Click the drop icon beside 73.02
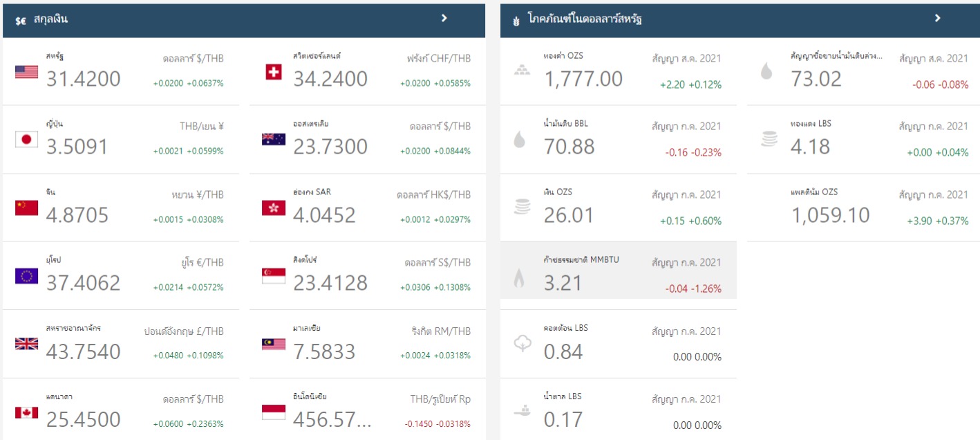 pyautogui.click(x=766, y=71)
